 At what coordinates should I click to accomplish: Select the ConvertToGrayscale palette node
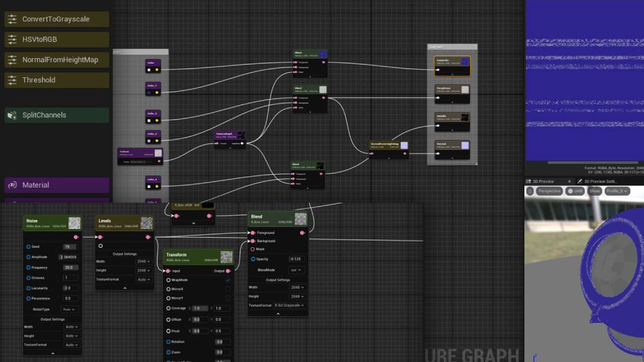57,19
